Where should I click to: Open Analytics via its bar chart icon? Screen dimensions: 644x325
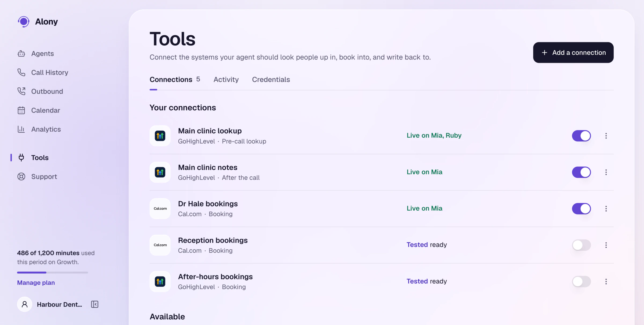pos(21,129)
